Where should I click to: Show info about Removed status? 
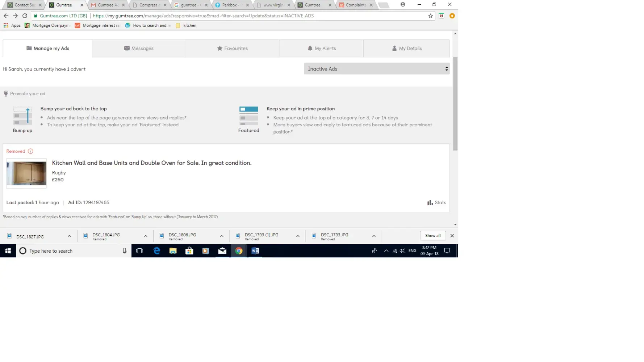pyautogui.click(x=30, y=151)
